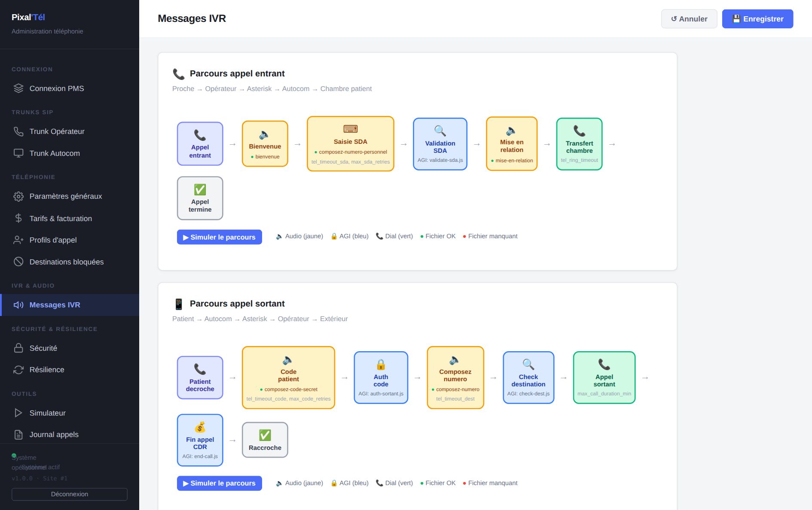Select the Raccroche node
This screenshot has height=510, width=812.
[265, 440]
